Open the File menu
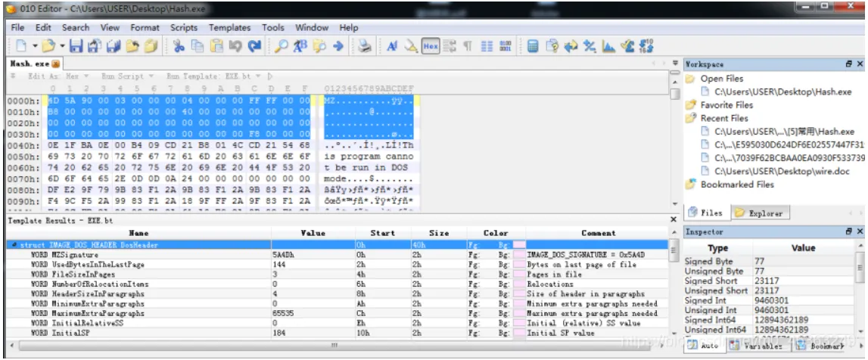Viewport: 868px width, 360px height. [x=17, y=28]
